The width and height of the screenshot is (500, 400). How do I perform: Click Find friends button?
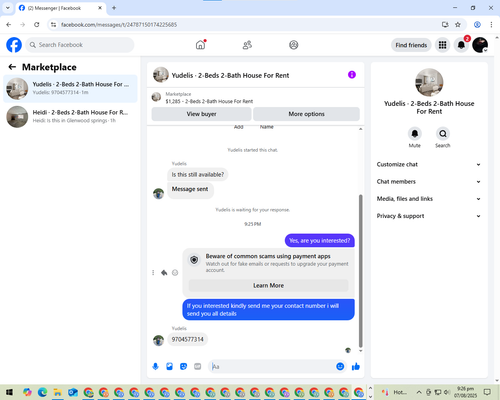tap(411, 45)
